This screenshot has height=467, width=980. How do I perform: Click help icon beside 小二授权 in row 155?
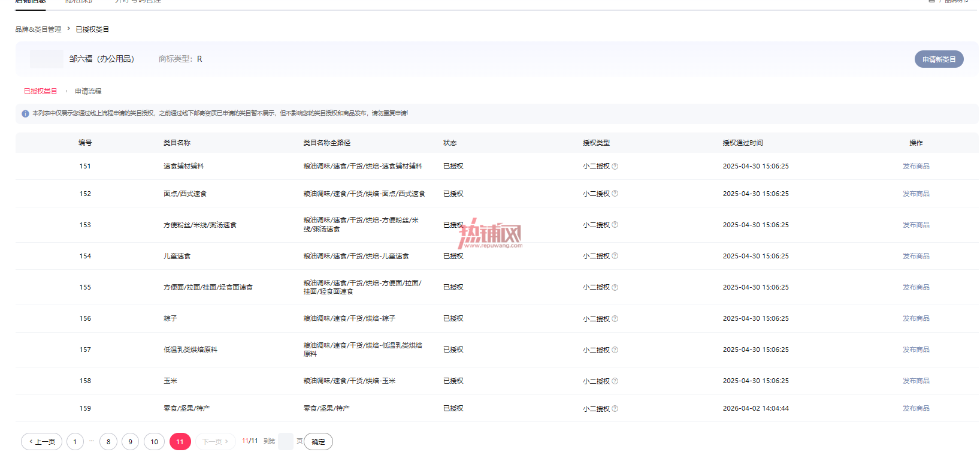click(x=615, y=288)
